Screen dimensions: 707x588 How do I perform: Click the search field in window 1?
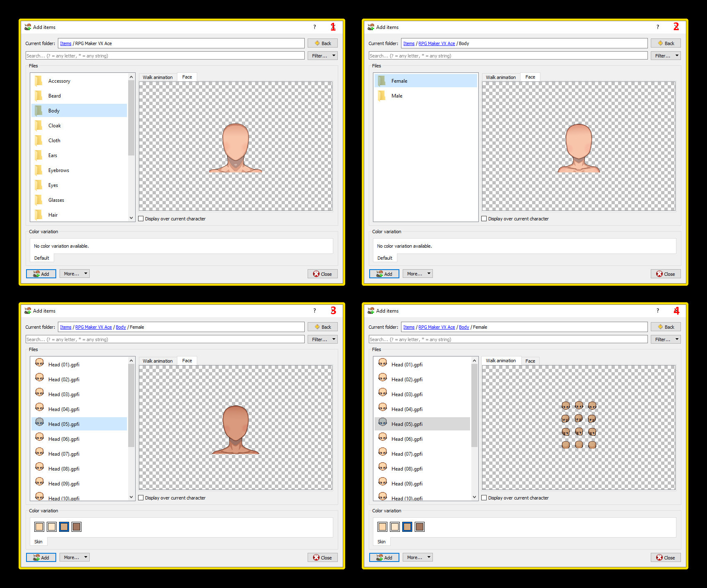[x=165, y=55]
